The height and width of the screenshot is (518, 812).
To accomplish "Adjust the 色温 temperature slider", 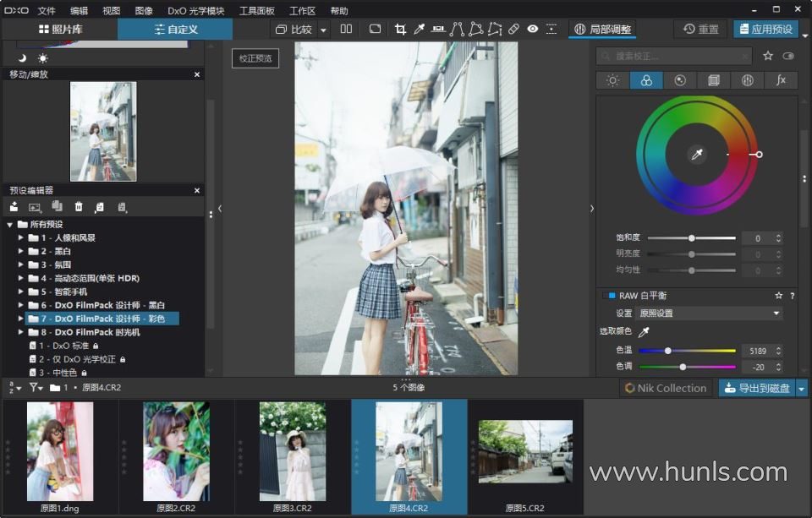I will [668, 350].
